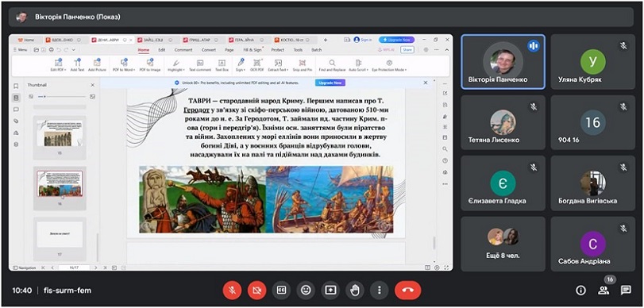Click the page number field 16/17

click(x=75, y=268)
